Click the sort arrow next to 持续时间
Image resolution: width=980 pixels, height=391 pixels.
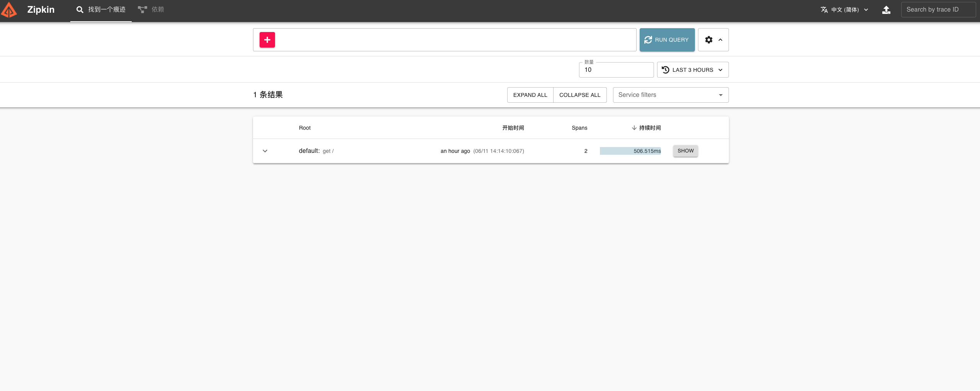(x=634, y=128)
